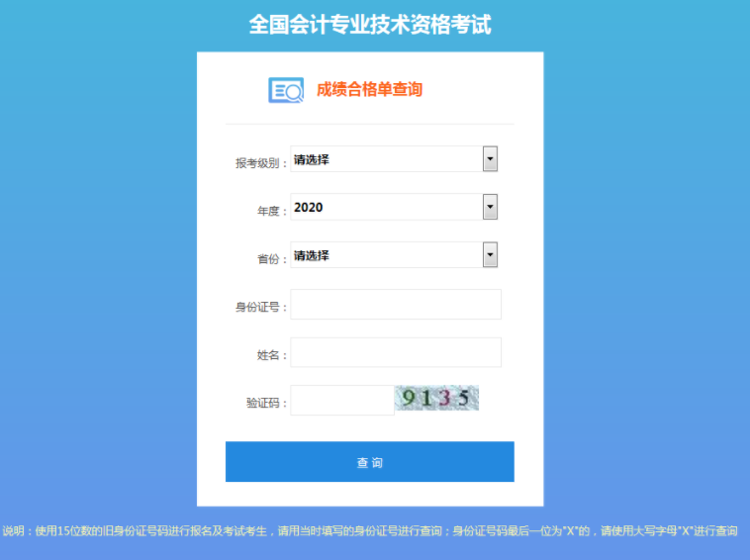750x560 pixels.
Task: Focus the 身份证号 input field
Action: 396,304
